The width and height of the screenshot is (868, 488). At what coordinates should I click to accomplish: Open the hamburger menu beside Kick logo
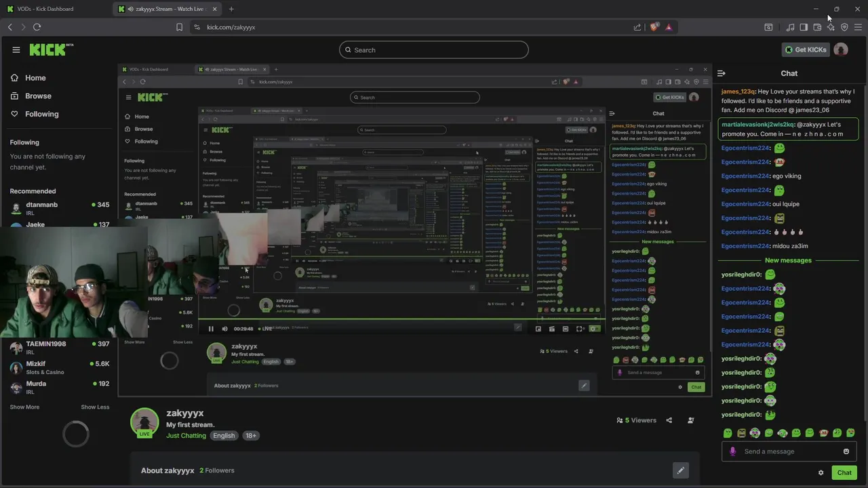point(16,49)
